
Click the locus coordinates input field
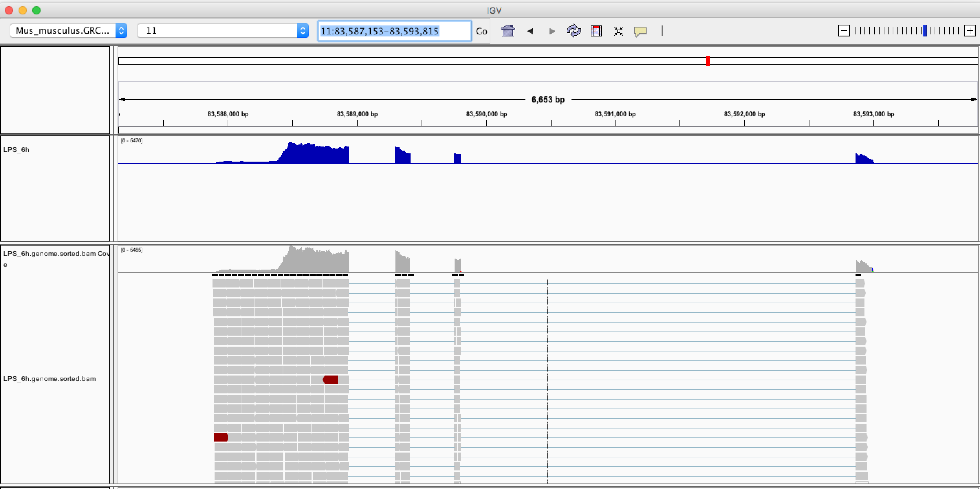pyautogui.click(x=394, y=31)
